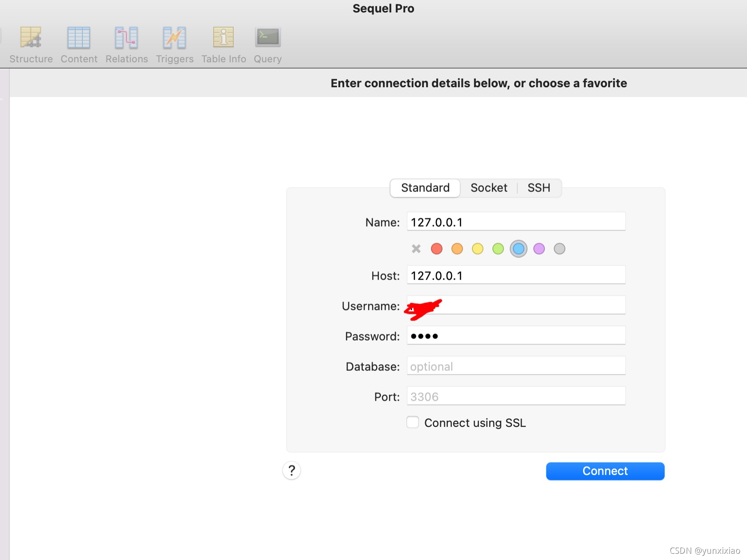Toggle the red favorite color dot

click(x=436, y=248)
